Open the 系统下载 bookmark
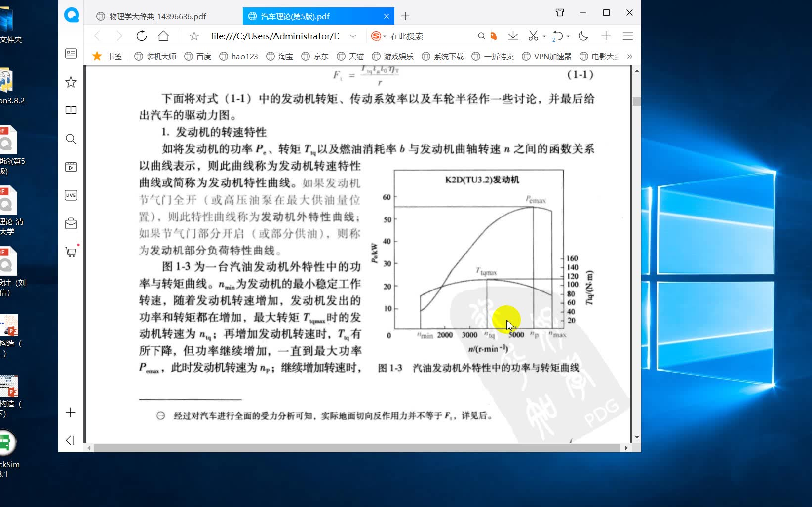Image resolution: width=812 pixels, height=507 pixels. (x=443, y=56)
